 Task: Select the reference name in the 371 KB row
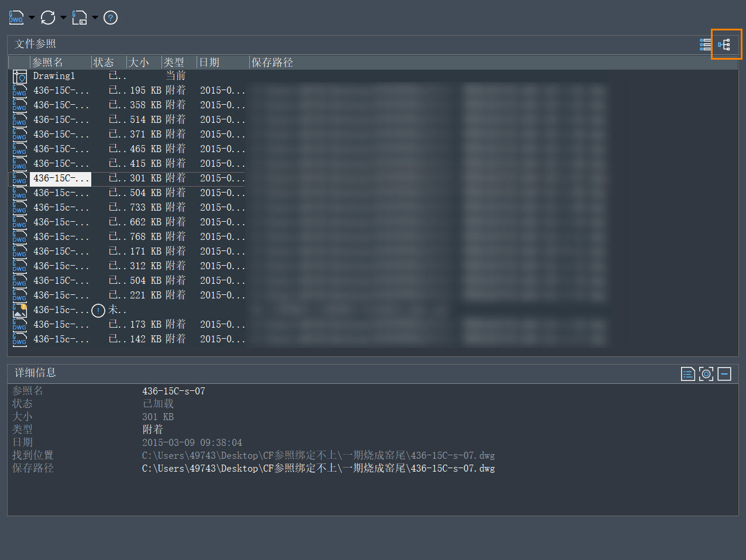click(x=61, y=135)
